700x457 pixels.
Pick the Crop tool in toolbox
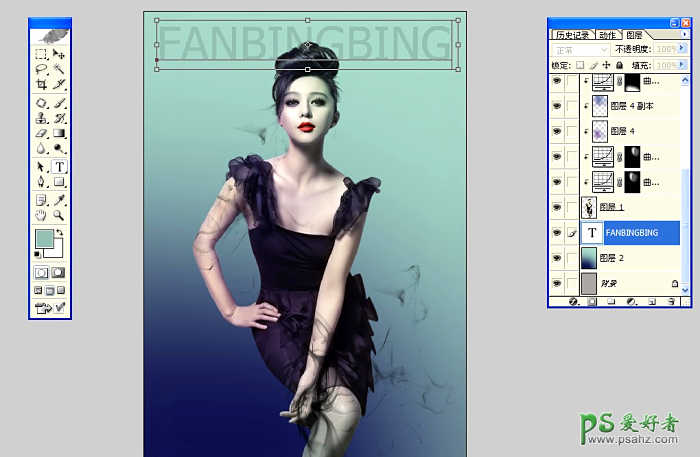(41, 85)
